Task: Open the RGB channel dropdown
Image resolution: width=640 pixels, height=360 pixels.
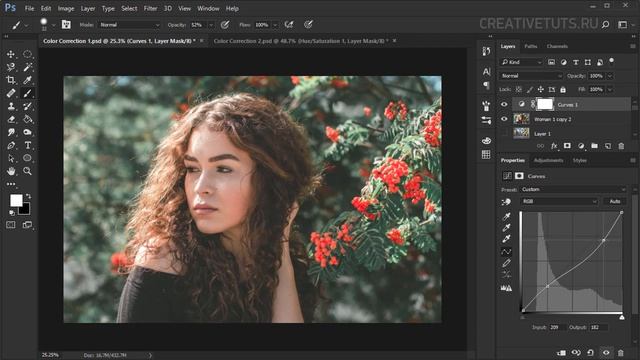Action: [559, 201]
